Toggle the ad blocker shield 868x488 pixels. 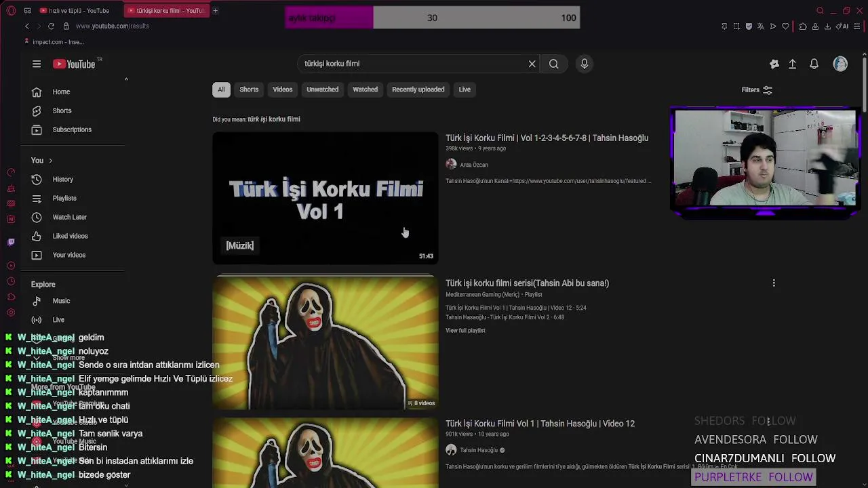[749, 26]
